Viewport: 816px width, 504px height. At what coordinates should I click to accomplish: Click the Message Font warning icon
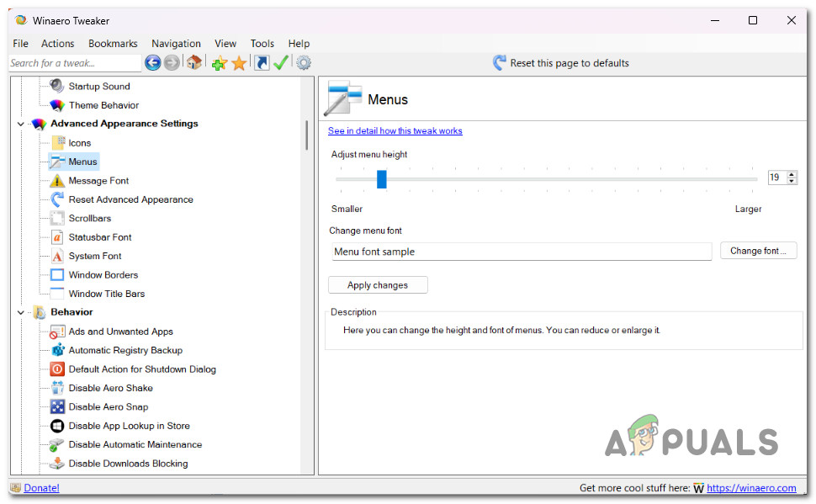pos(57,181)
